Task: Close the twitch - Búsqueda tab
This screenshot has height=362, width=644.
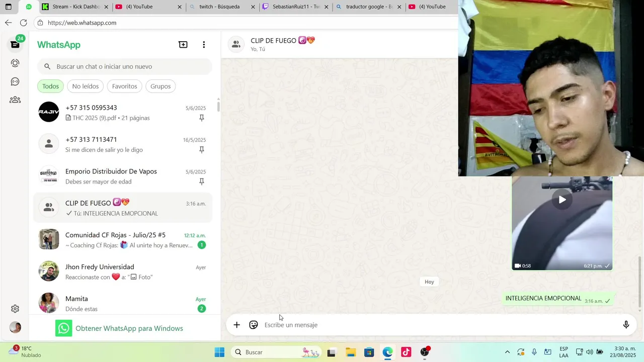Action: click(x=253, y=7)
